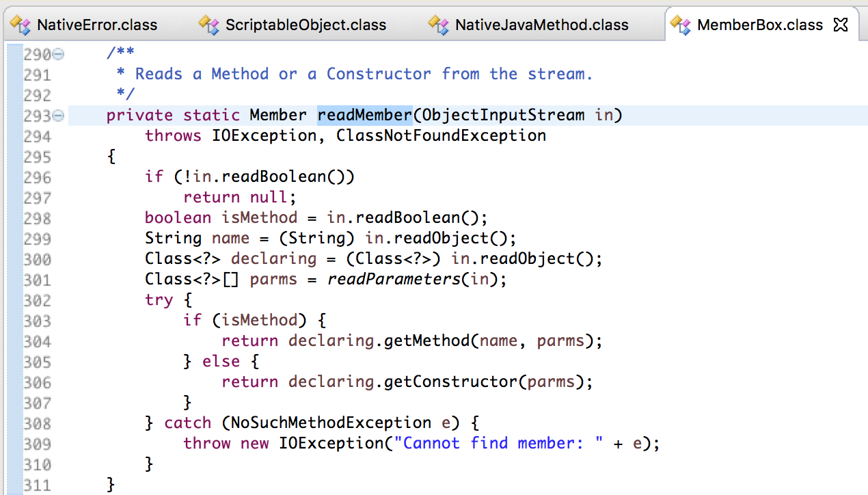Click the readParameters call on line 301
This screenshot has height=495, width=868.
point(394,279)
